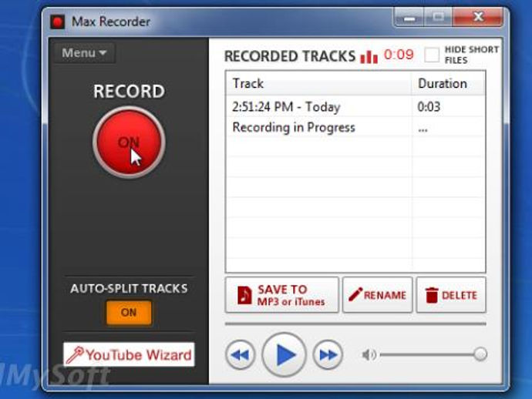
Task: Stop recording with the red ON button
Action: pyautogui.click(x=129, y=142)
